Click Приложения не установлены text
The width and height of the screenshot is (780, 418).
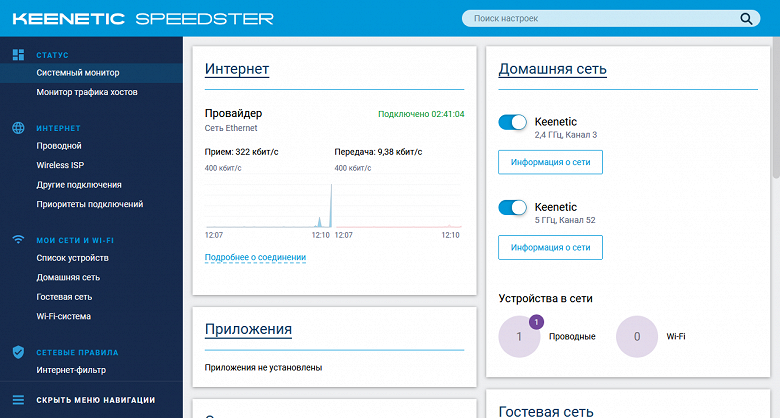263,368
